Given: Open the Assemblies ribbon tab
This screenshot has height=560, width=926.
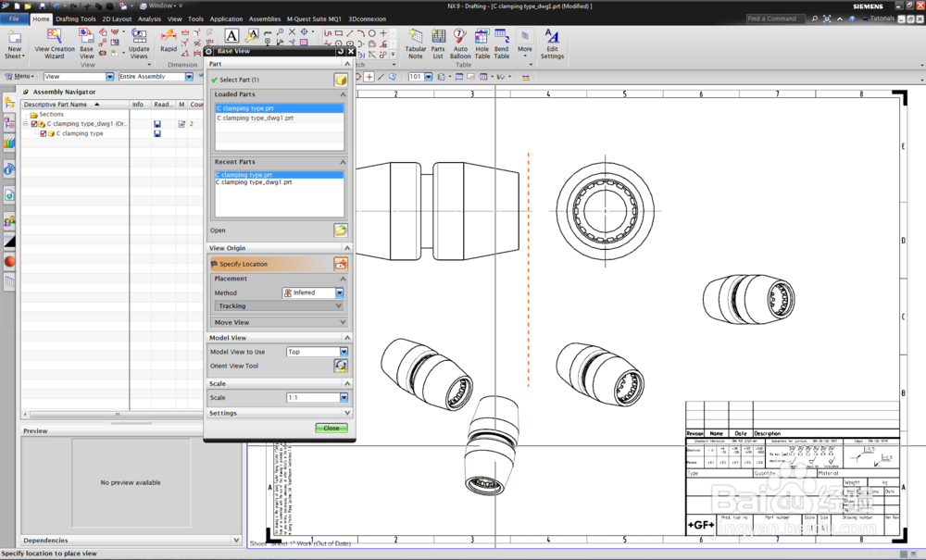Looking at the screenshot, I should (265, 19).
